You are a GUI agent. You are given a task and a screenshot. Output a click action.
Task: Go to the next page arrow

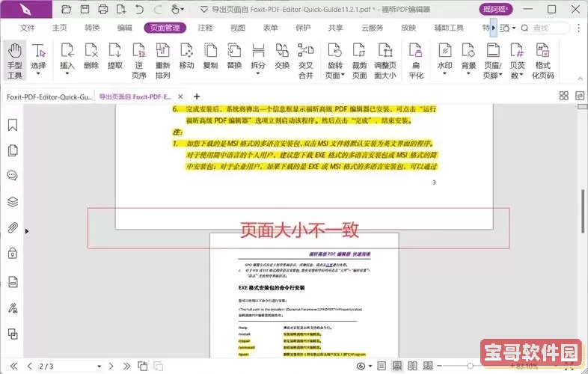click(x=111, y=366)
